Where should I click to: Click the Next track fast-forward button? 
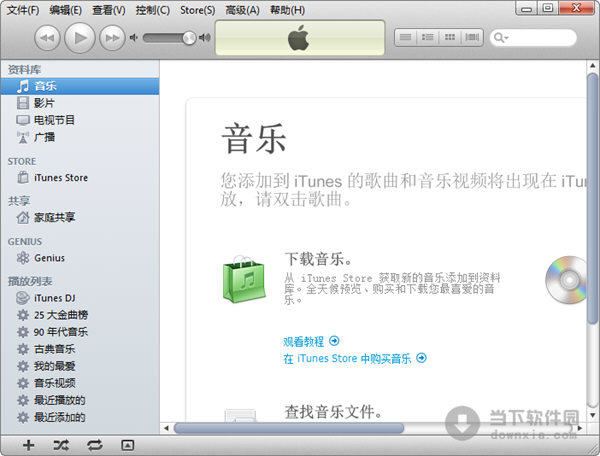coord(112,38)
